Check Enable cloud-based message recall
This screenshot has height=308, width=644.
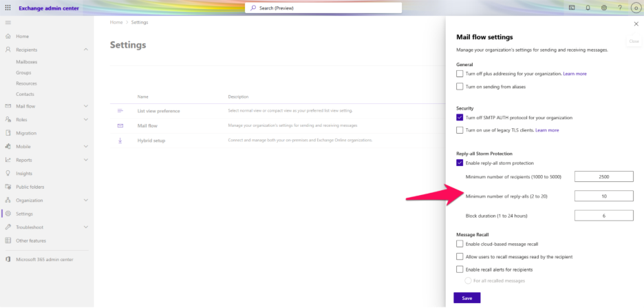pos(460,244)
